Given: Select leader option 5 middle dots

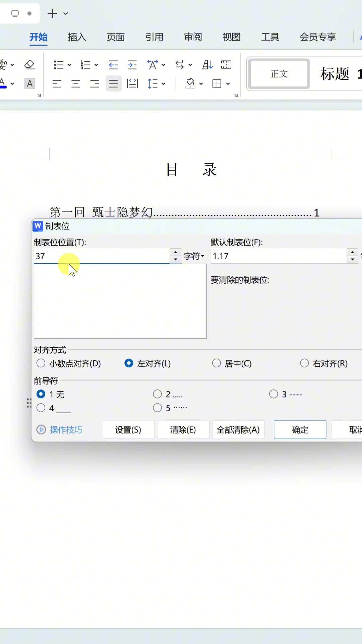Looking at the screenshot, I should (170, 408).
